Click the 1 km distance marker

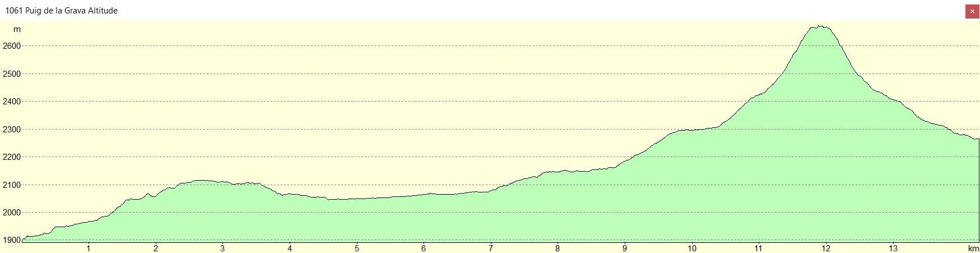[x=89, y=249]
